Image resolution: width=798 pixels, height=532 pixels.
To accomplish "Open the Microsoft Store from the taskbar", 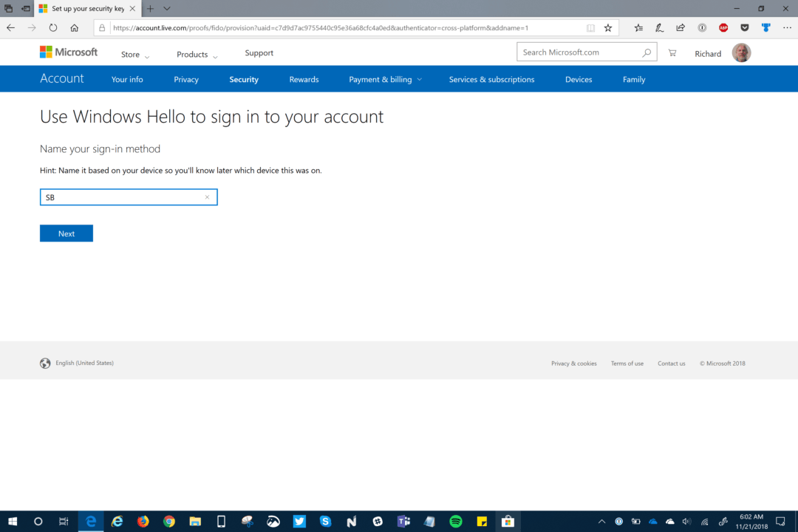I will tap(508, 521).
